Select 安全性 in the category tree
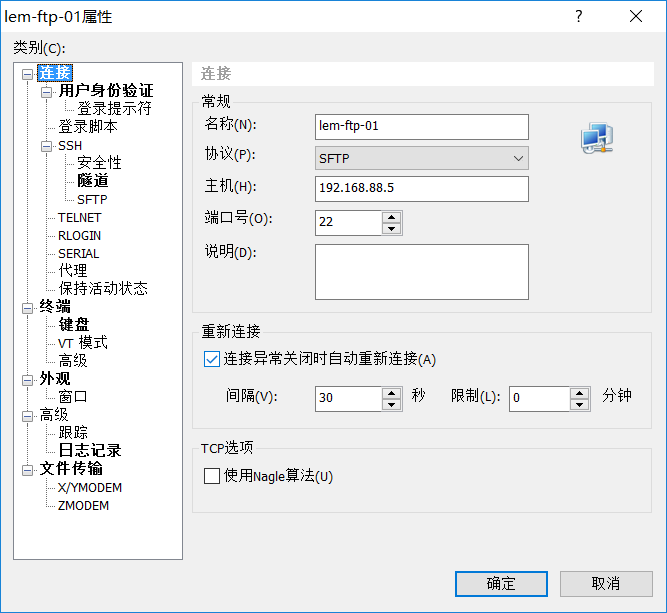667x613 pixels. click(x=99, y=163)
